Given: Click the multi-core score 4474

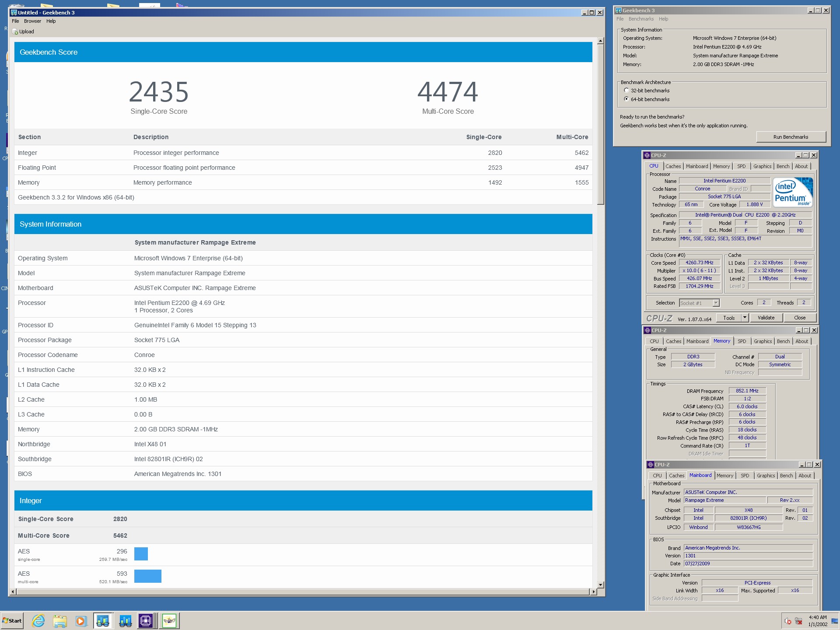Looking at the screenshot, I should (x=448, y=91).
